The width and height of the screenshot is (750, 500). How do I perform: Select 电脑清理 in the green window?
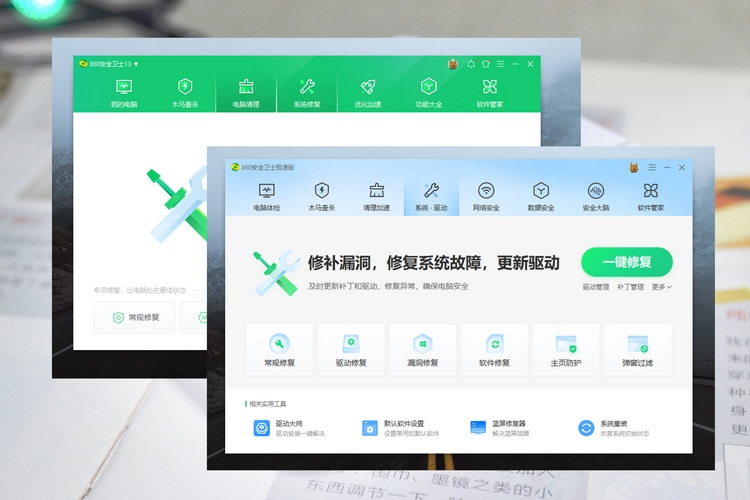pyautogui.click(x=246, y=93)
